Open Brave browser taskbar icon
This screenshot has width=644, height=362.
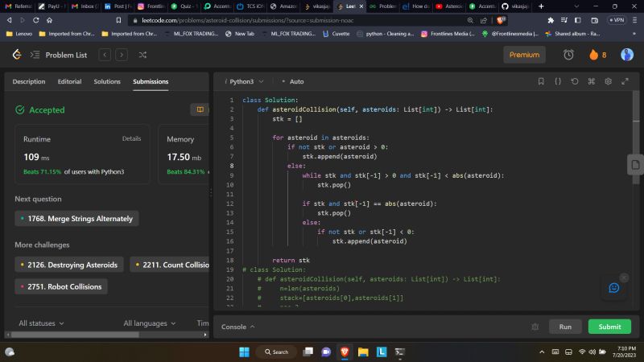(345, 352)
